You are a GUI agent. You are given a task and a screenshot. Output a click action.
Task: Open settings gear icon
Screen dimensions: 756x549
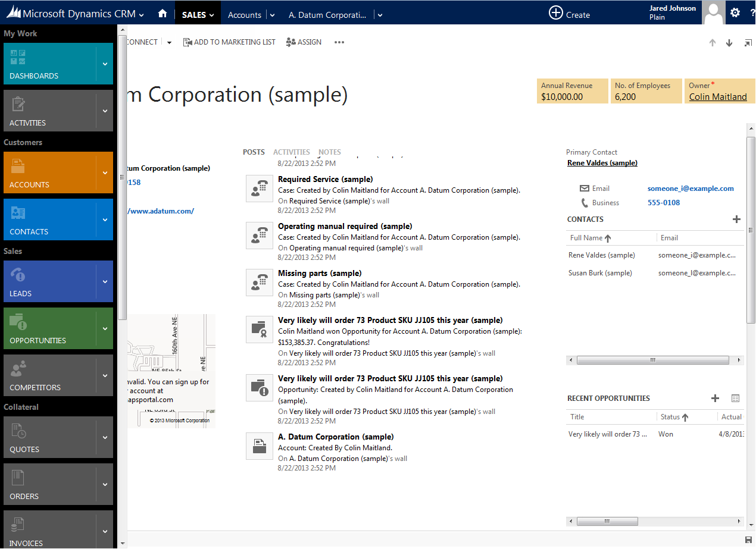[735, 12]
